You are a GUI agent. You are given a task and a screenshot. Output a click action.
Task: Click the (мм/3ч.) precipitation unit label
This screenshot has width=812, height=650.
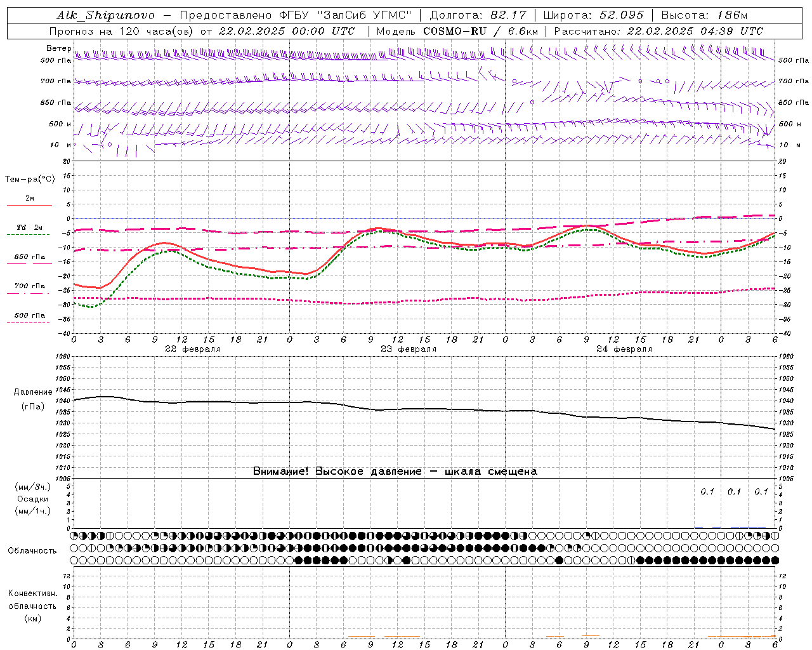(x=33, y=487)
